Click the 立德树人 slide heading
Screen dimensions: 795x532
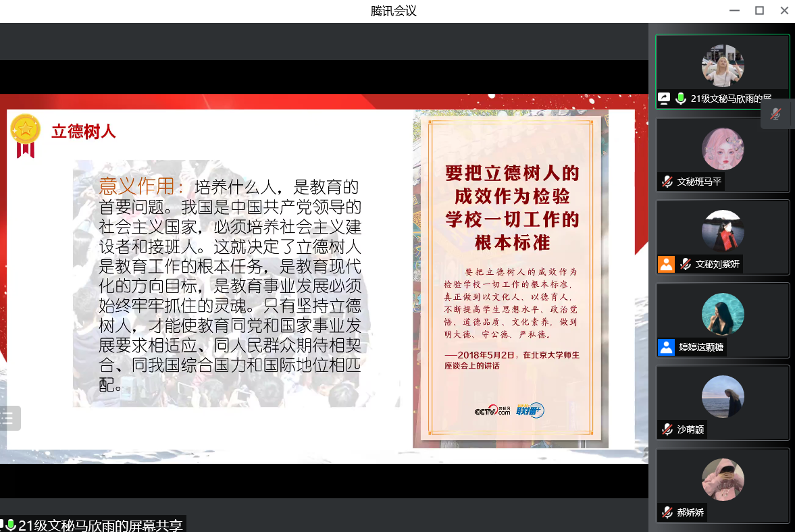pyautogui.click(x=84, y=132)
